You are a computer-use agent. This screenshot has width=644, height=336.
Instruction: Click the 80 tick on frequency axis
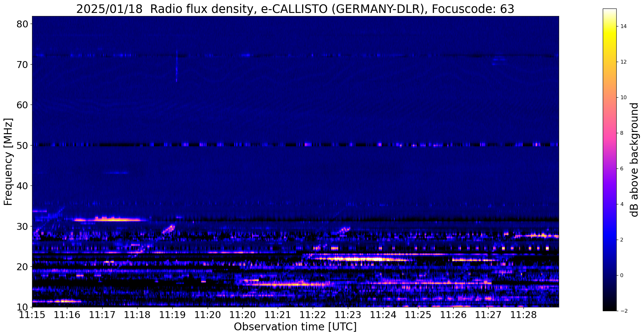point(23,24)
